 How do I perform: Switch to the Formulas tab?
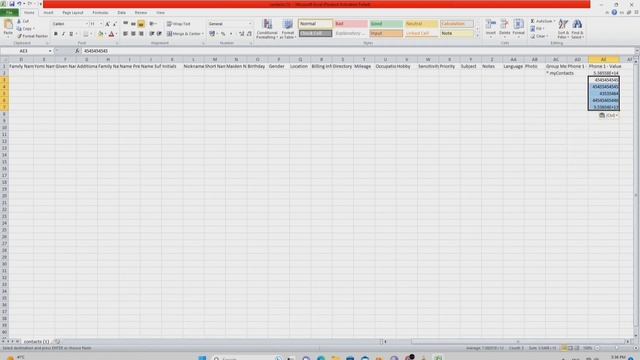[x=100, y=13]
